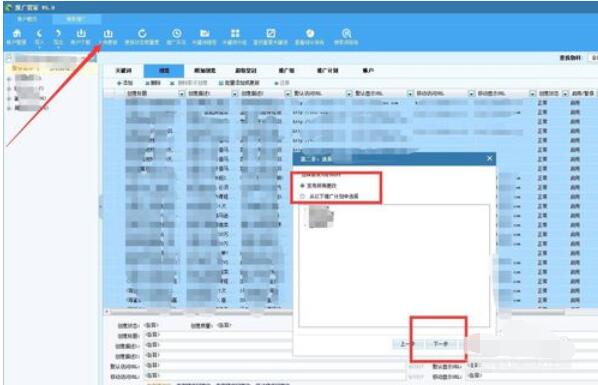Choose the unselected radio option in the dialog

click(x=302, y=196)
